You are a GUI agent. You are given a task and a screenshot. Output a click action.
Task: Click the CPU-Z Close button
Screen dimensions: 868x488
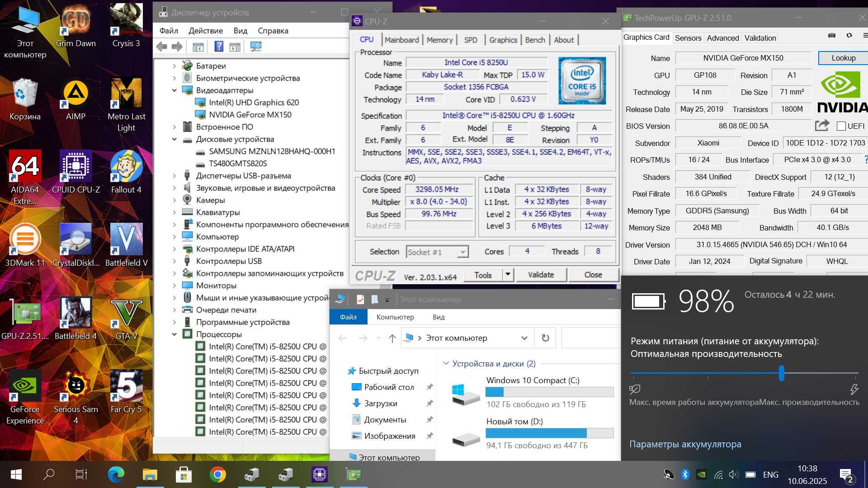pyautogui.click(x=593, y=275)
